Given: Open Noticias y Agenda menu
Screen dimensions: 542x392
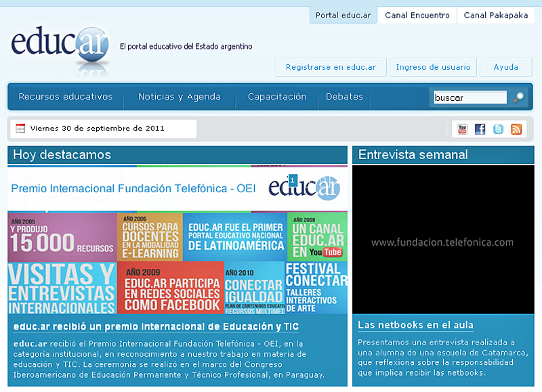Looking at the screenshot, I should (180, 97).
